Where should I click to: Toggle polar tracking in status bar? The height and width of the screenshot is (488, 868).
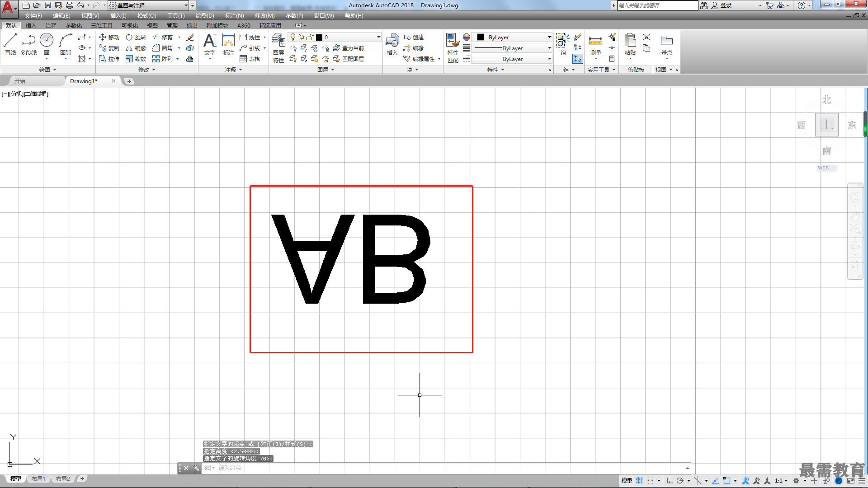pos(679,481)
